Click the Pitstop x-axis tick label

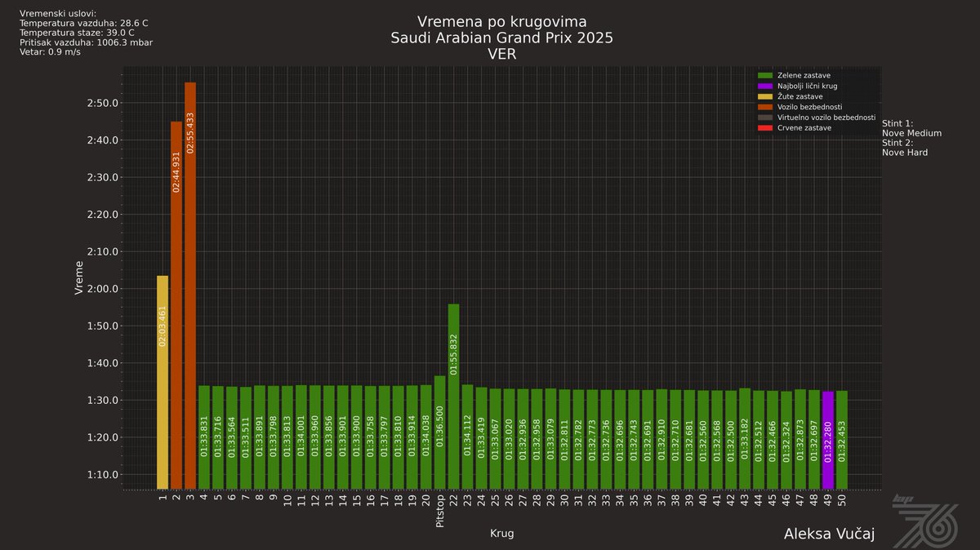tap(440, 511)
